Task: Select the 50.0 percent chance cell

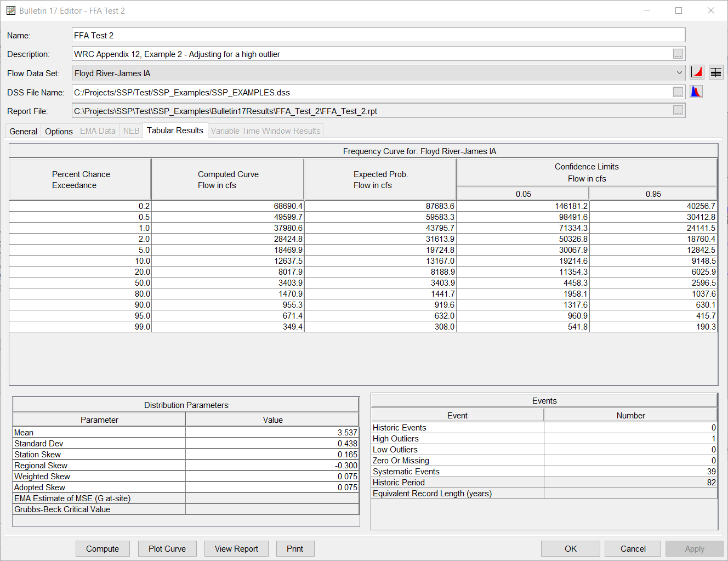Action: pos(81,283)
